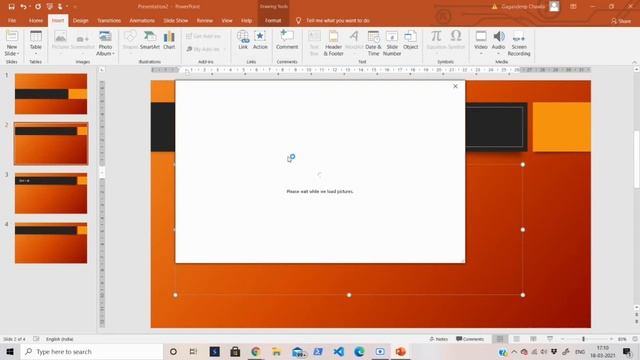Open Microsoft Edge from the taskbar
Image resolution: width=640 pixels, height=360 pixels.
[359, 351]
